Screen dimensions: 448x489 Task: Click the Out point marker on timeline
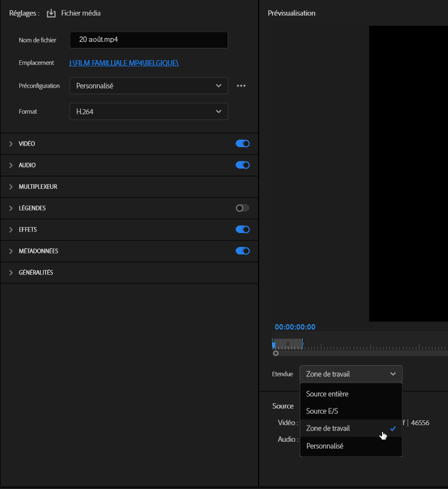point(303,344)
